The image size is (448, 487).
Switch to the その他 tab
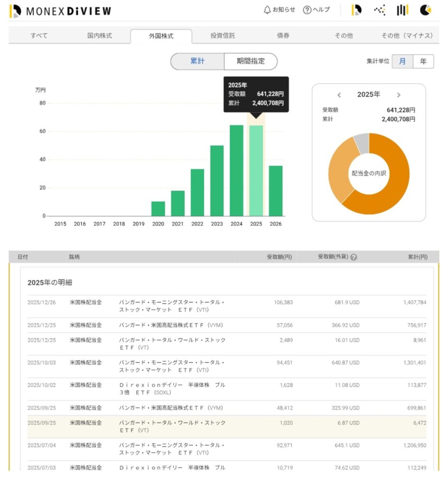[x=344, y=35]
